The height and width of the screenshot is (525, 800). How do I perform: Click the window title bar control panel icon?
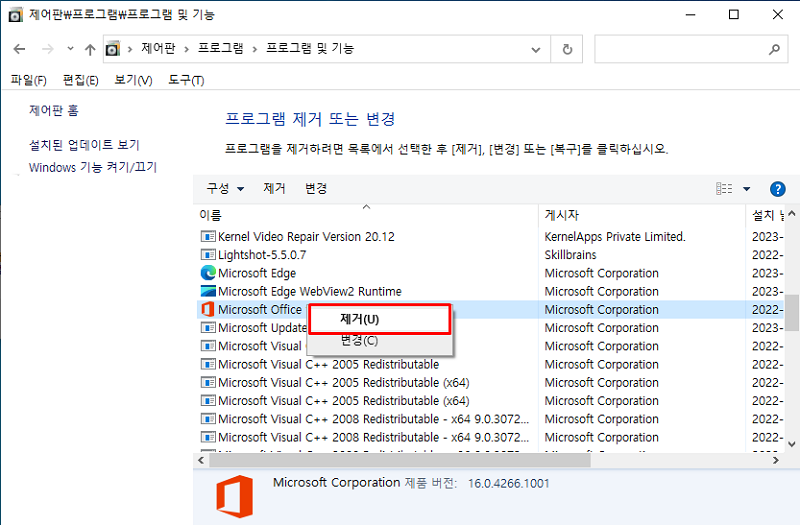pos(15,15)
